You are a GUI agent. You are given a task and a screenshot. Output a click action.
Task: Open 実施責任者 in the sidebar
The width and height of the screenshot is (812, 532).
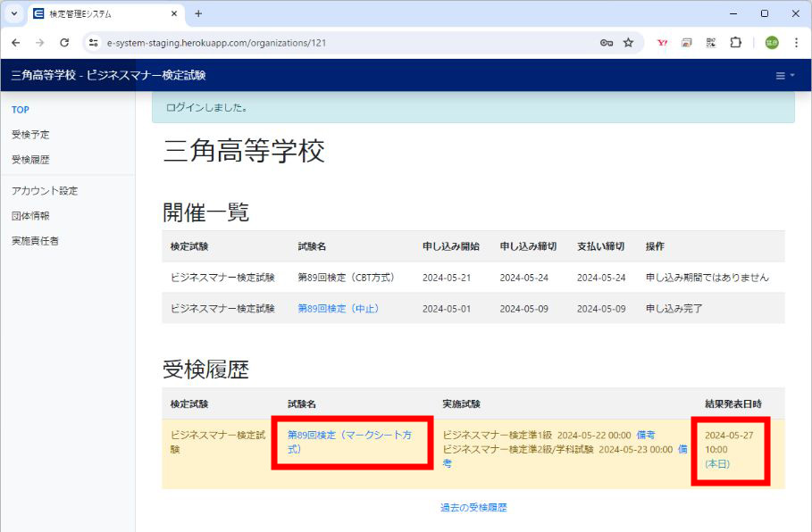tap(35, 241)
